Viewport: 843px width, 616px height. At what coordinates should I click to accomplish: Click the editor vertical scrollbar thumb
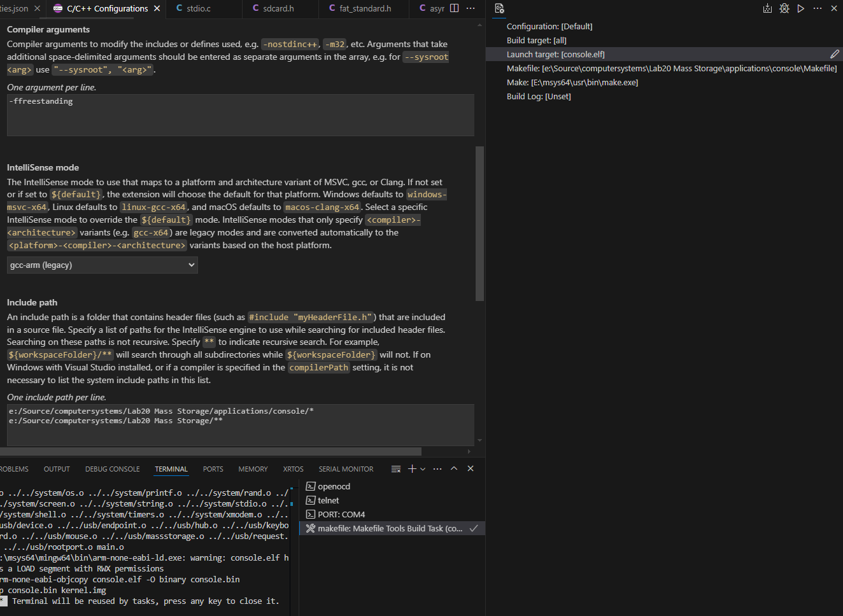pyautogui.click(x=480, y=223)
